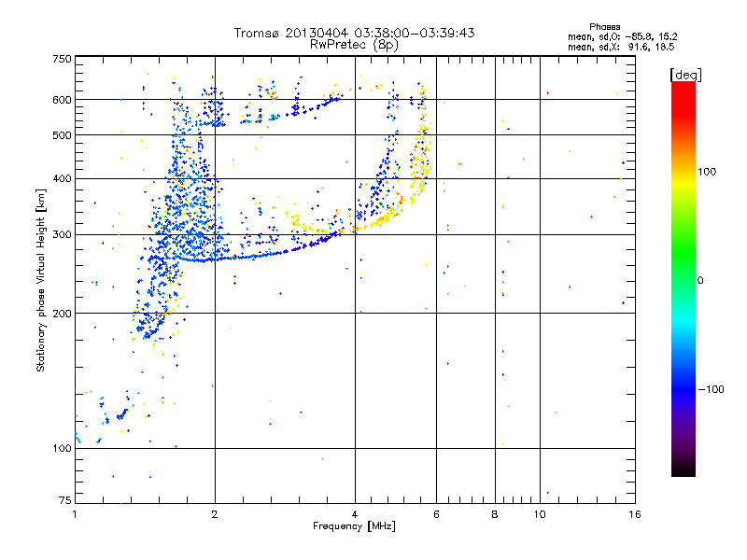Click the y-axis tick label "400"
The width and height of the screenshot is (747, 560).
point(62,178)
